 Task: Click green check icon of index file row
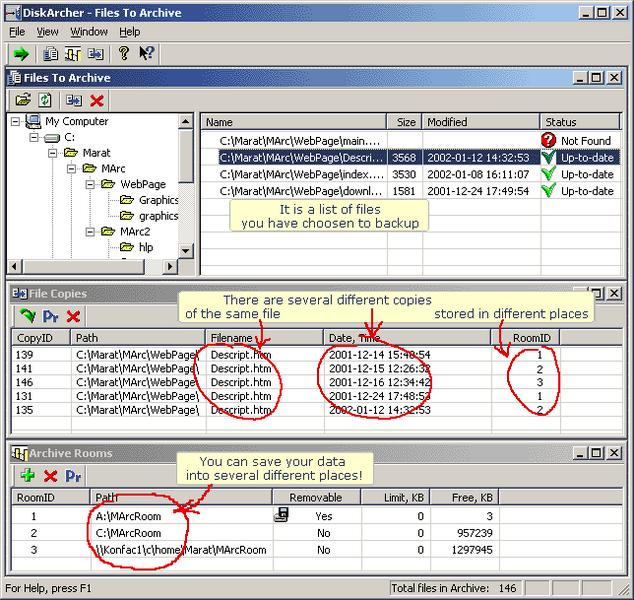(x=548, y=173)
